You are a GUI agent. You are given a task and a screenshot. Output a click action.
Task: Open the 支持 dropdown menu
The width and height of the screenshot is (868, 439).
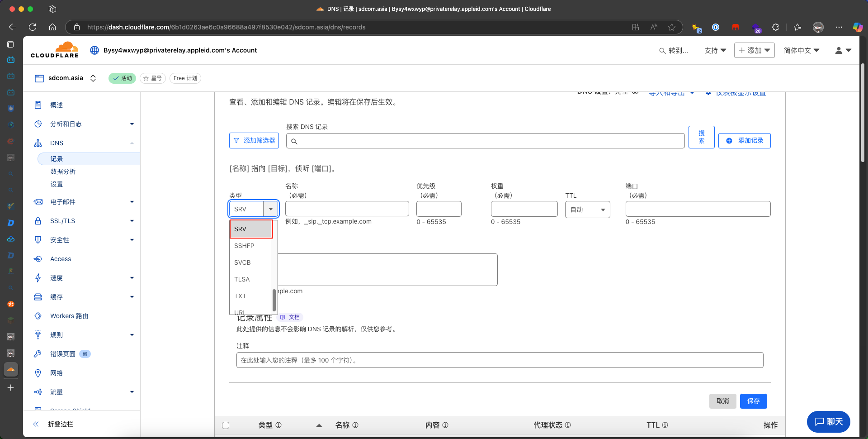click(x=715, y=50)
